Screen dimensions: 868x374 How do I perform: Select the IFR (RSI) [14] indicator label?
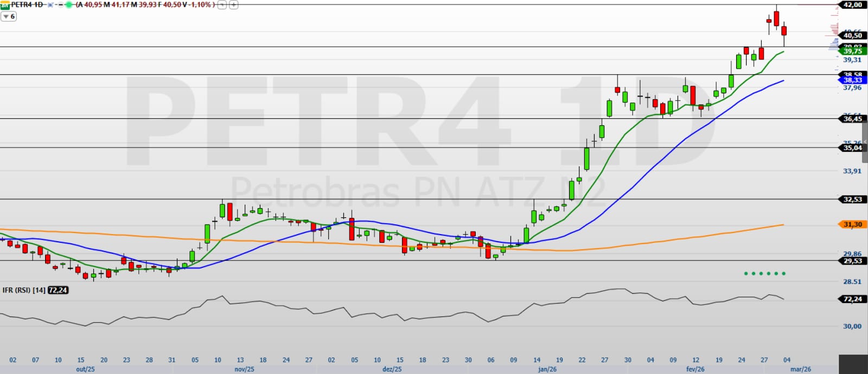24,291
